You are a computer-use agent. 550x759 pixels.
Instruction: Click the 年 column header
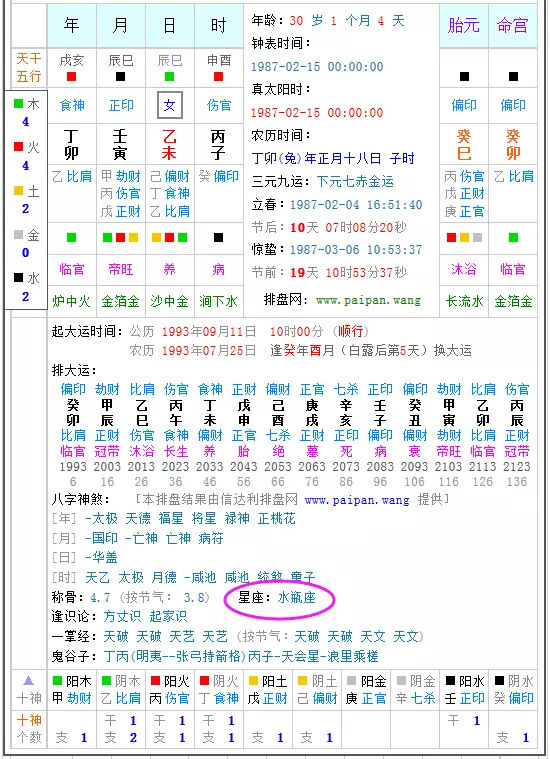[72, 25]
